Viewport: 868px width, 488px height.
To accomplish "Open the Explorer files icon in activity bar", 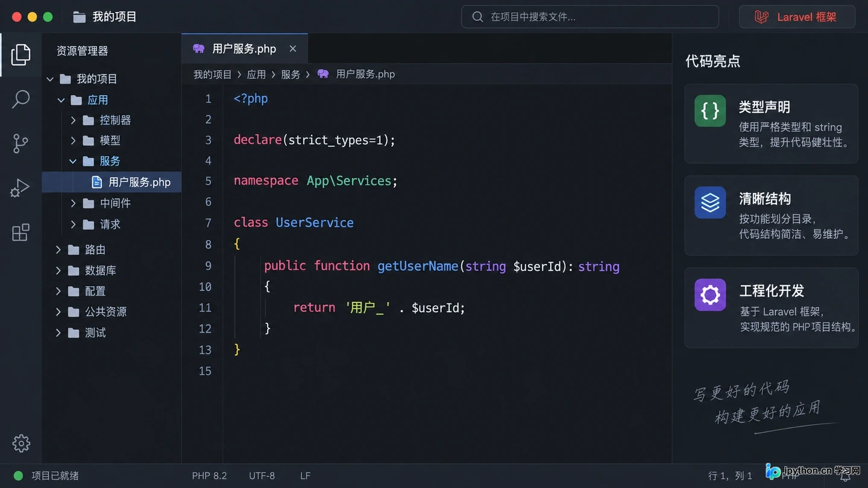I will 20,55.
